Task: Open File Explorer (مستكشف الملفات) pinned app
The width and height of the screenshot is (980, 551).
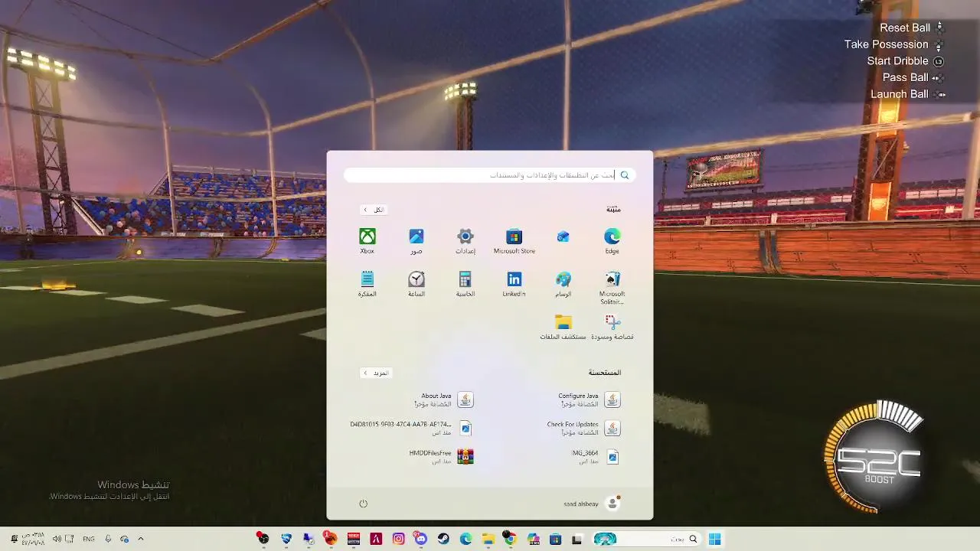Action: [x=563, y=327]
